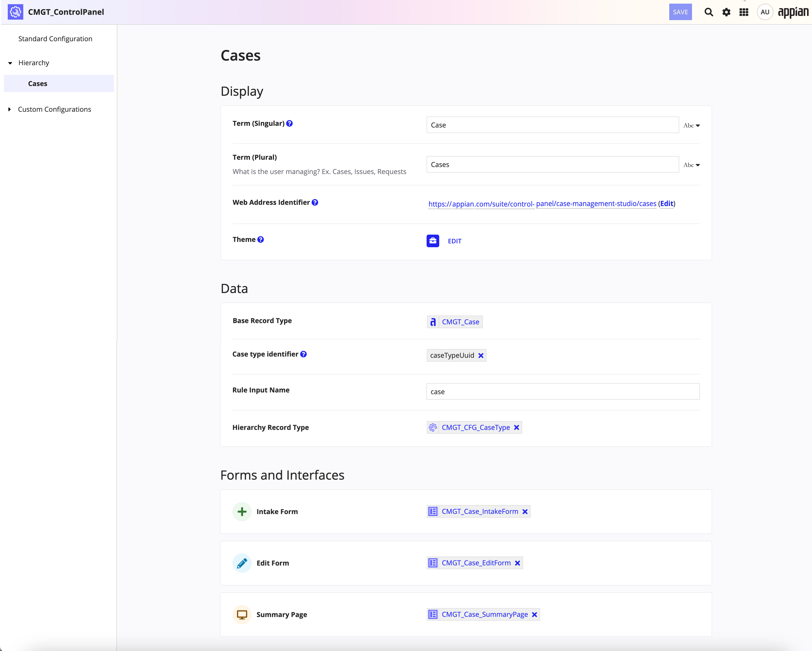This screenshot has height=651, width=812.
Task: Click the SAVE button
Action: click(680, 12)
